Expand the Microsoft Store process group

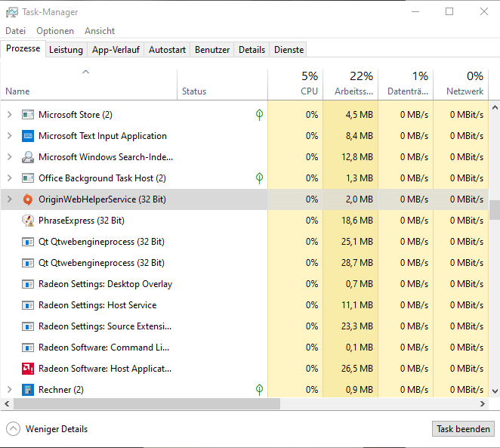coord(10,115)
